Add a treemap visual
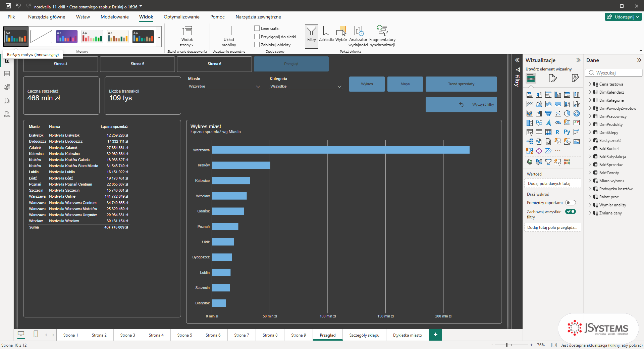Screen dimensions: 644x349 [529, 123]
